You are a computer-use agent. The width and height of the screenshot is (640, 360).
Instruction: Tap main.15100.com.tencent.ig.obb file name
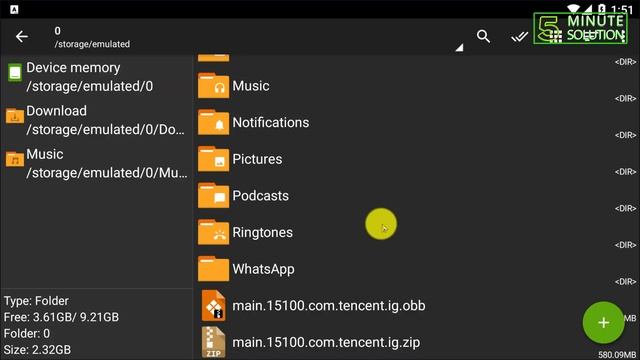point(329,306)
